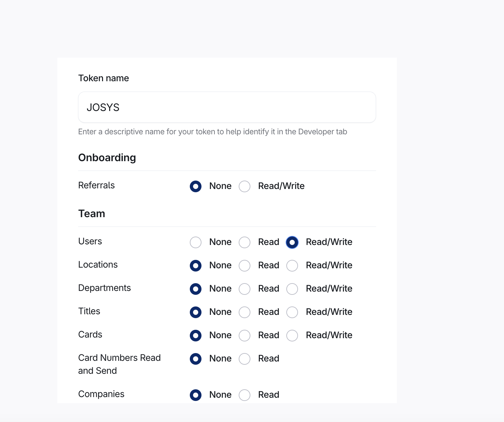
Task: Set Companies permission to Read
Action: (x=245, y=395)
